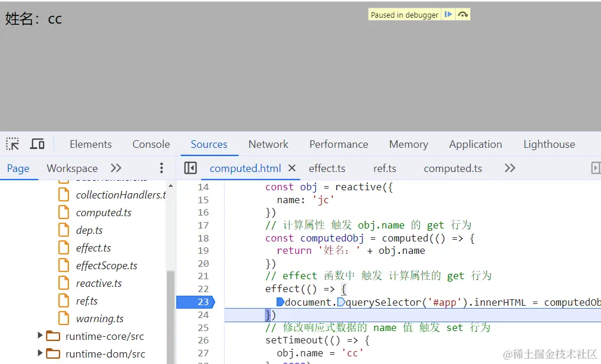Screen dimensions: 601x364
Task: Toggle the device toolbar icon
Action: (x=37, y=144)
